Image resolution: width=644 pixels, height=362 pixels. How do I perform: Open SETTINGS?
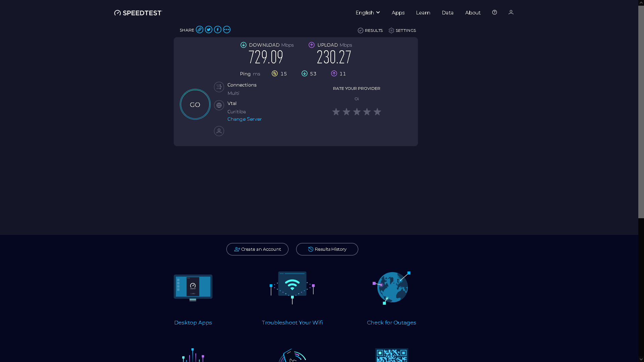pyautogui.click(x=402, y=31)
